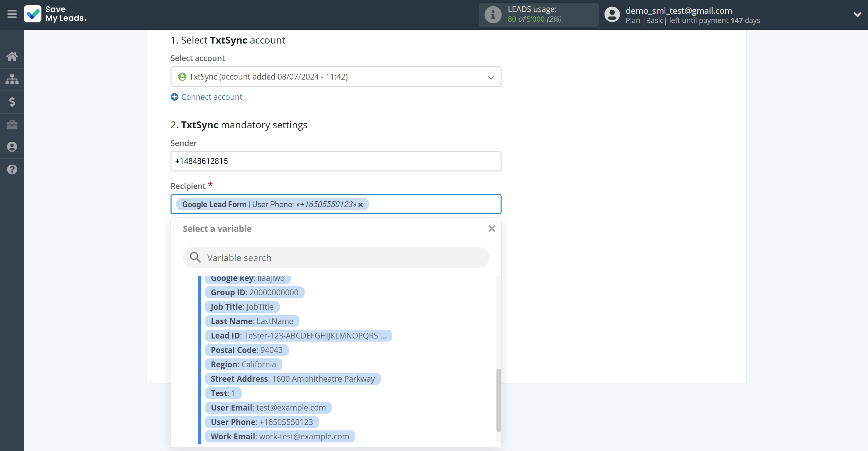This screenshot has height=451, width=868.
Task: Select the Test: 1 variable
Action: [223, 393]
